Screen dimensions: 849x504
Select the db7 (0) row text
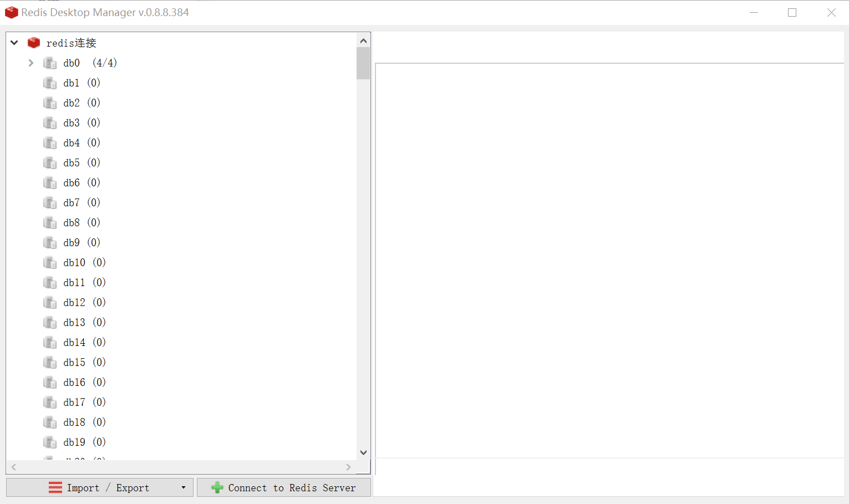coord(82,202)
